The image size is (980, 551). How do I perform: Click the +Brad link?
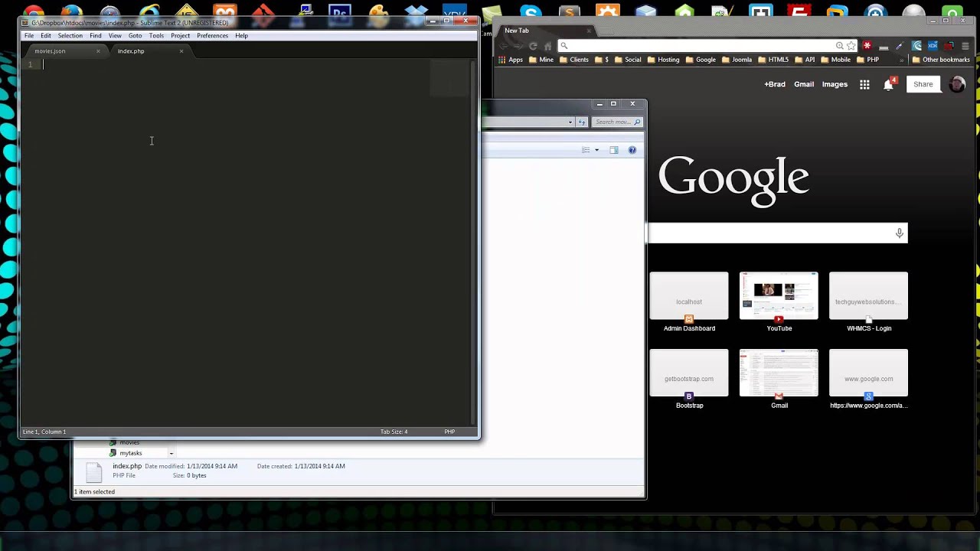point(775,84)
